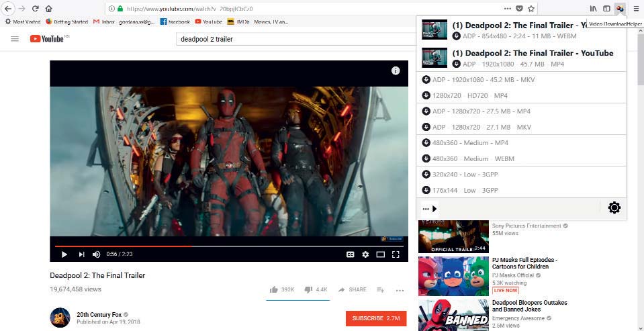This screenshot has height=331, width=644.
Task: Download ADP 1920x1080 45.7 MB MP4 variant
Action: point(522,58)
